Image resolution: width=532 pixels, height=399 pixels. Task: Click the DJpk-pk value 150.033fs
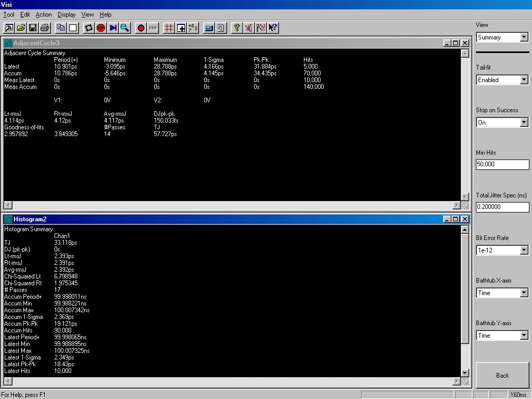pyautogui.click(x=166, y=121)
